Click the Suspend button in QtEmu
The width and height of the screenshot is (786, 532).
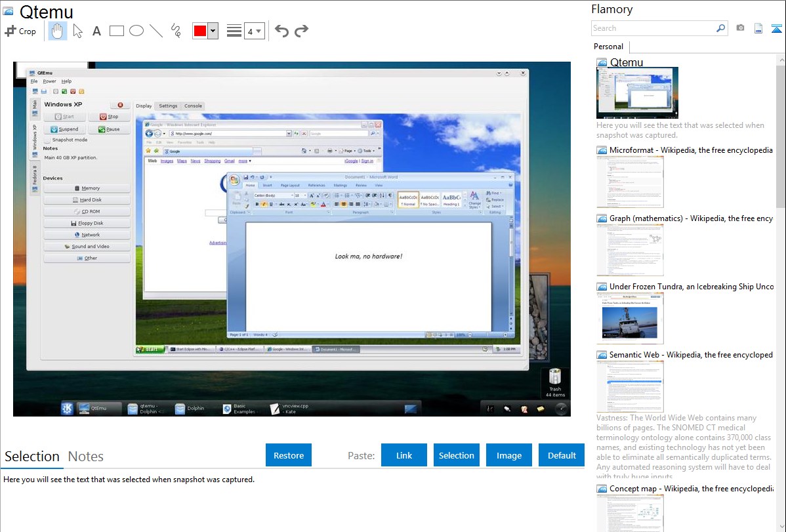(64, 129)
